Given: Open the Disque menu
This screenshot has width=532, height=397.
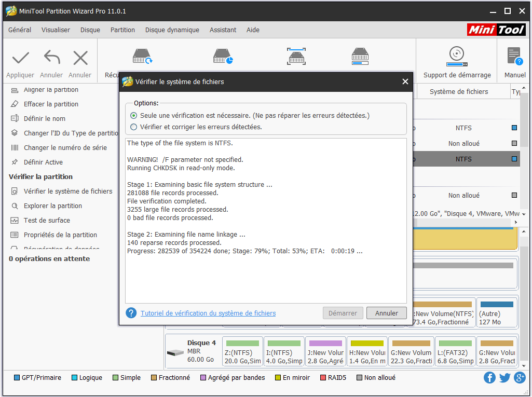Looking at the screenshot, I should tap(90, 30).
